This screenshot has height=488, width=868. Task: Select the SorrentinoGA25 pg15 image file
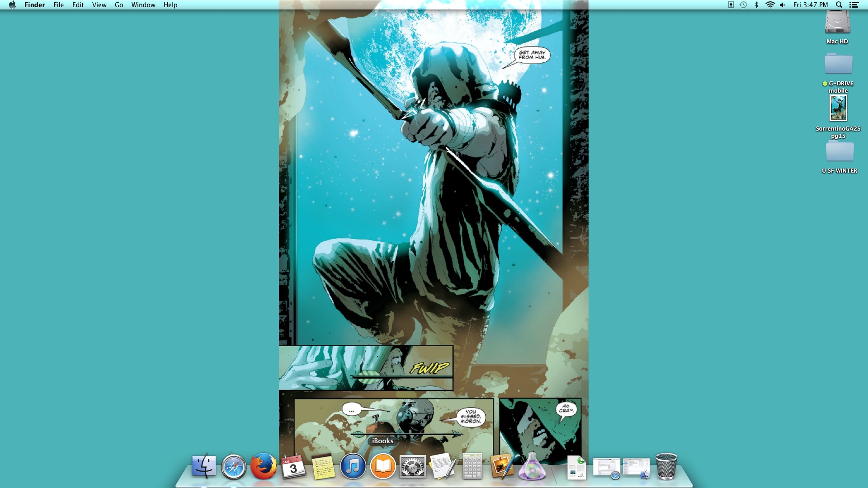(x=838, y=108)
